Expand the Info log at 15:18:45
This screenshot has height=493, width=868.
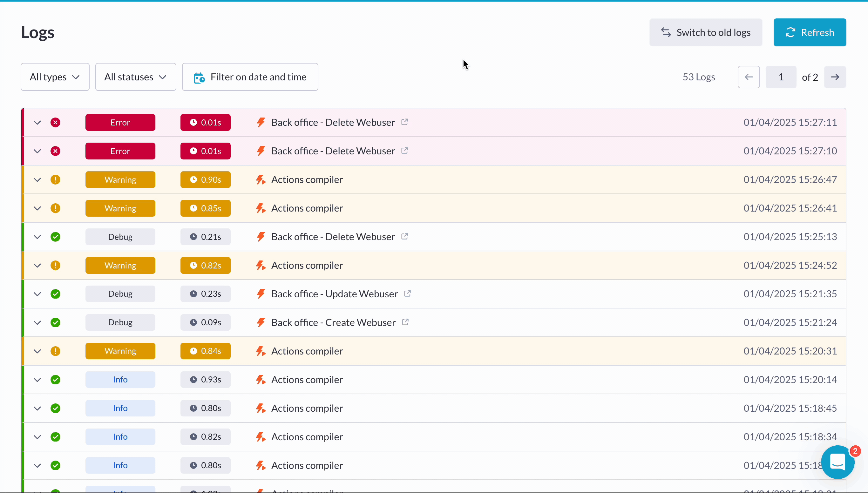coord(37,409)
